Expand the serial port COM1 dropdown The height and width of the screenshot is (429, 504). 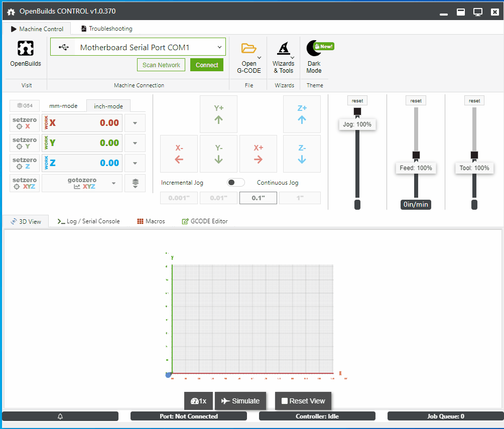[219, 47]
